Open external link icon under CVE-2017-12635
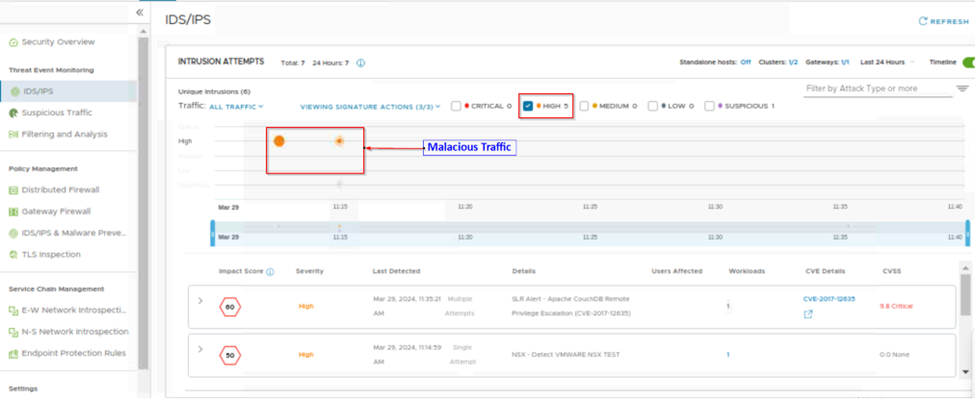 pyautogui.click(x=808, y=314)
